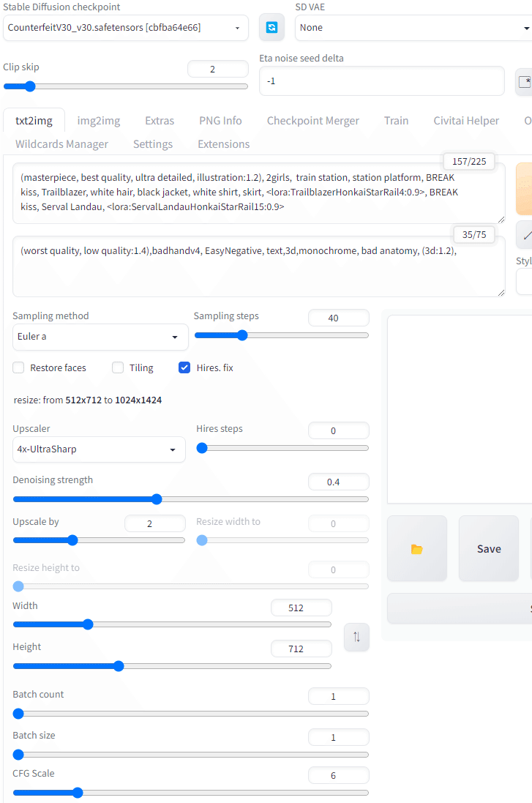The image size is (532, 803).
Task: Click the Save button
Action: (488, 548)
